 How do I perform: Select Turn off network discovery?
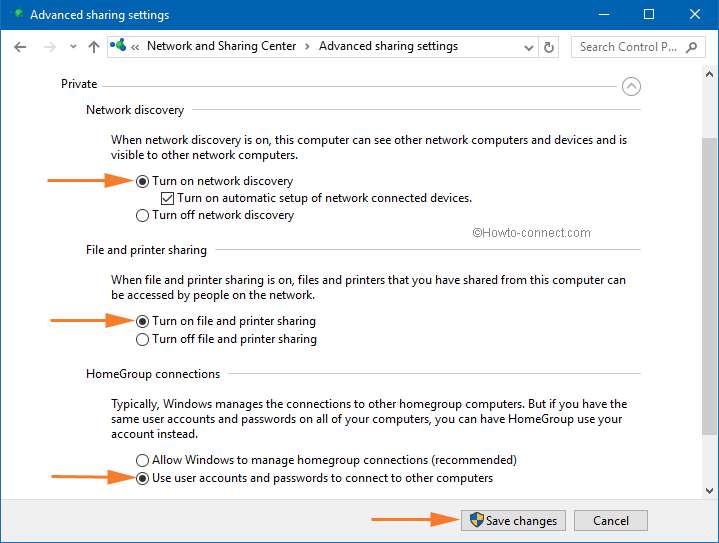[215, 215]
